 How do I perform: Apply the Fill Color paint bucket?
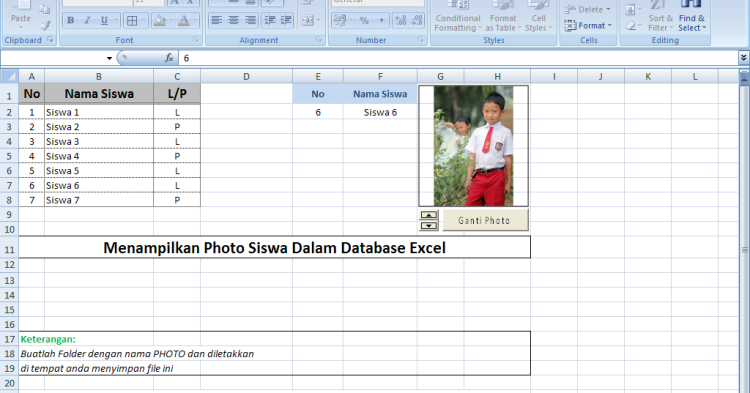(x=160, y=21)
